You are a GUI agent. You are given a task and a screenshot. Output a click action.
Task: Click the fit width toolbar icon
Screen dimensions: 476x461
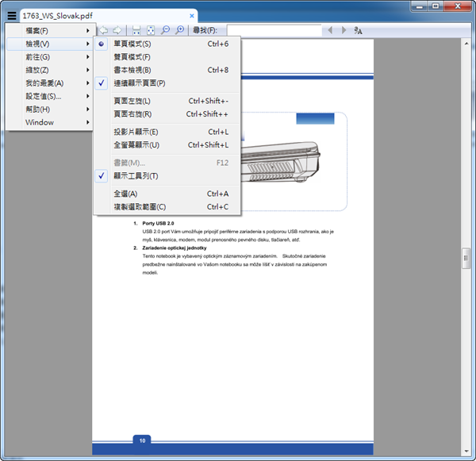tap(136, 30)
